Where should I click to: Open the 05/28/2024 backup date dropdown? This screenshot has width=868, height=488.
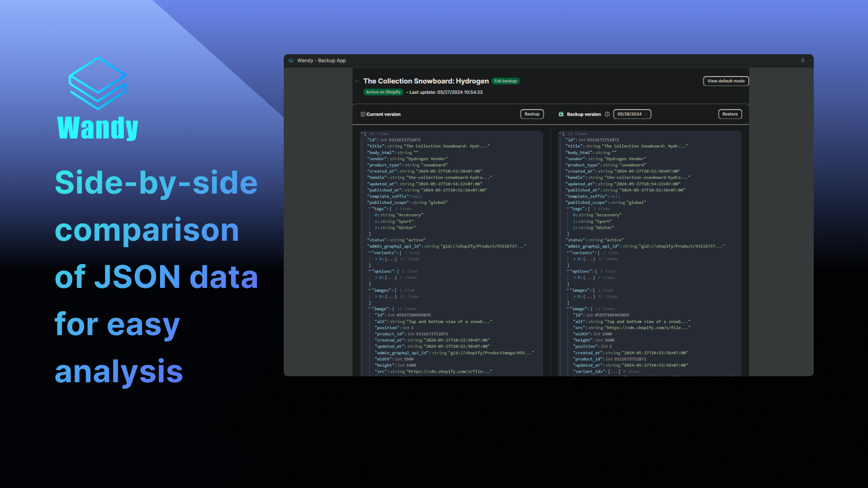(632, 114)
